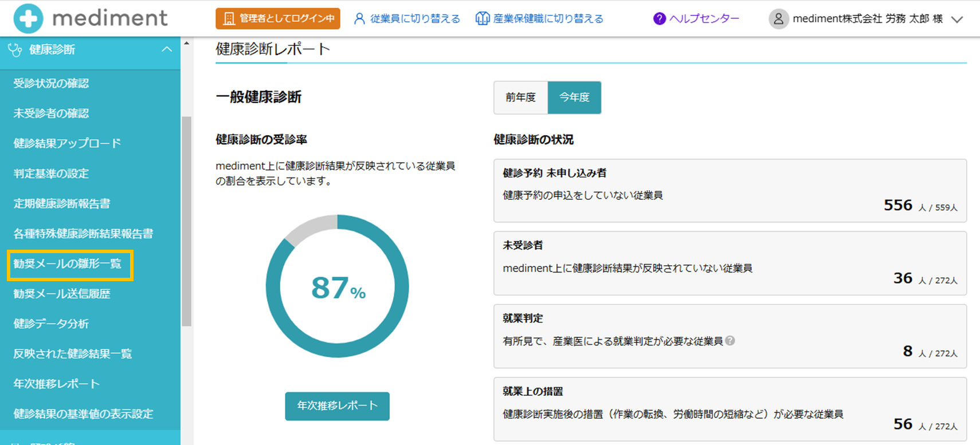This screenshot has height=445, width=980.
Task: Click 管理者としてログイン中 badge
Action: [278, 19]
